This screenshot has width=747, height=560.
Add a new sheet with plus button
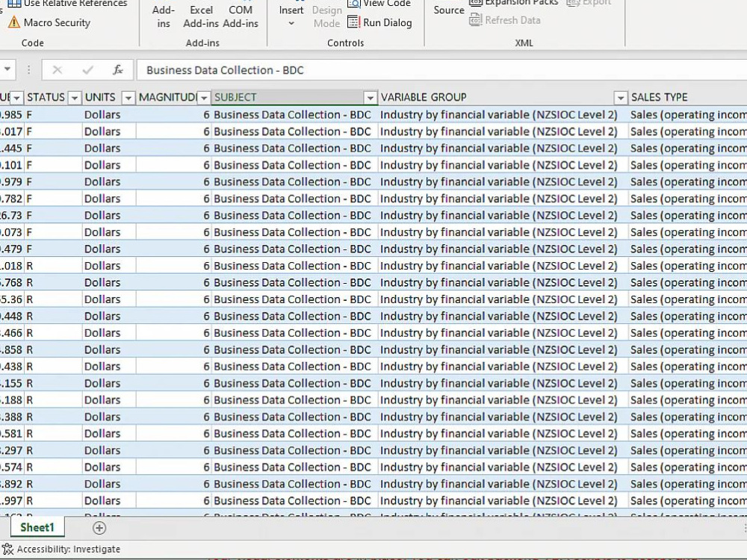click(99, 528)
